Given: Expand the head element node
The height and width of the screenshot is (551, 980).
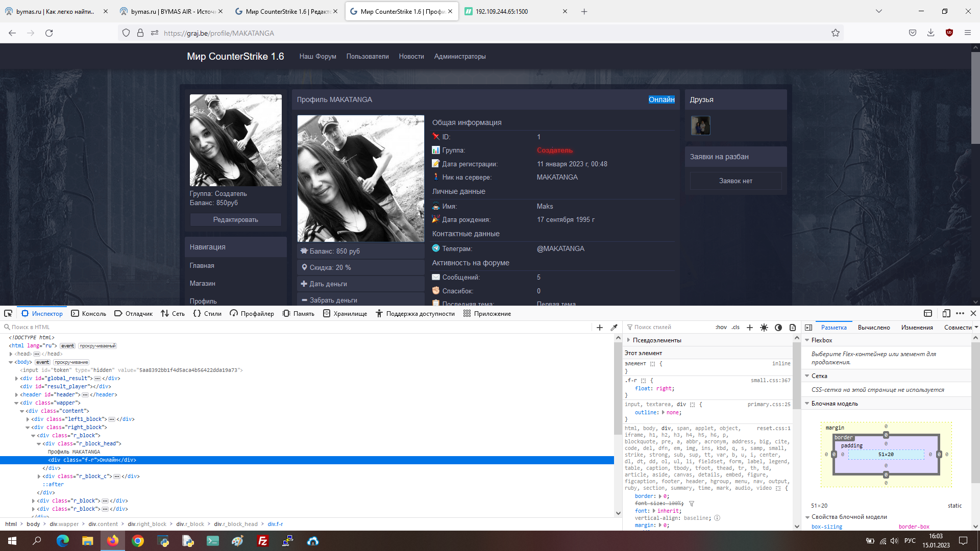Looking at the screenshot, I should (11, 354).
